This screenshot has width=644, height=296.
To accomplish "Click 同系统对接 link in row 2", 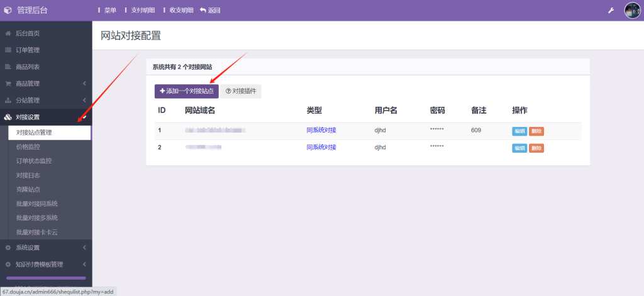I will (x=321, y=147).
